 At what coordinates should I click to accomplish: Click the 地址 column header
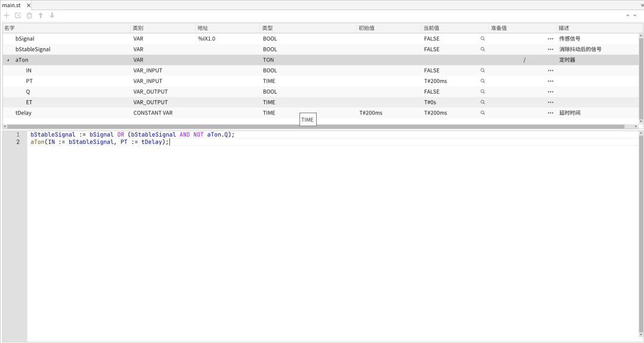(228, 28)
